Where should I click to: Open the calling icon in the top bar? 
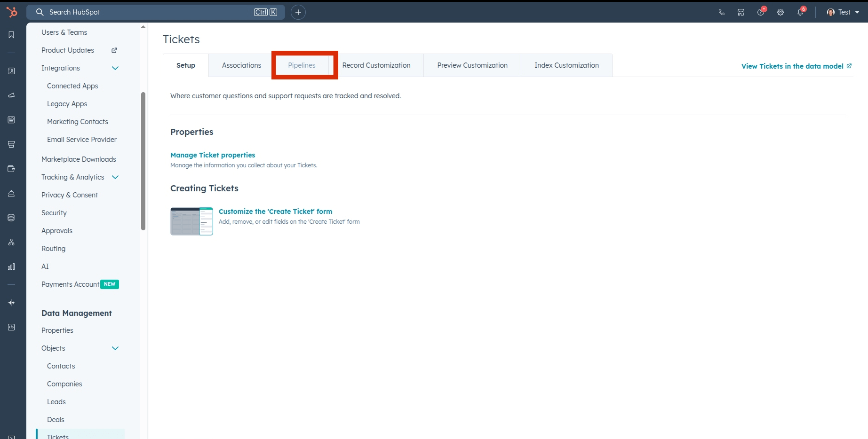point(721,12)
